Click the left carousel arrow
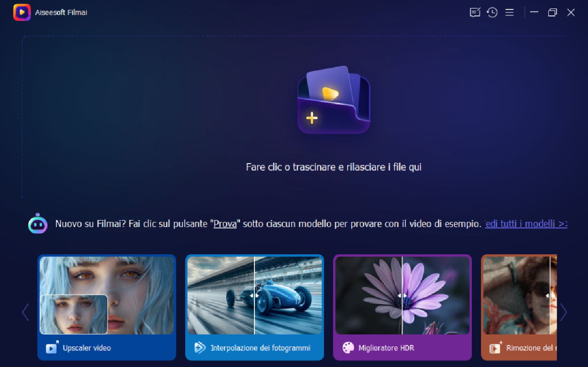The height and width of the screenshot is (367, 588). 25,312
